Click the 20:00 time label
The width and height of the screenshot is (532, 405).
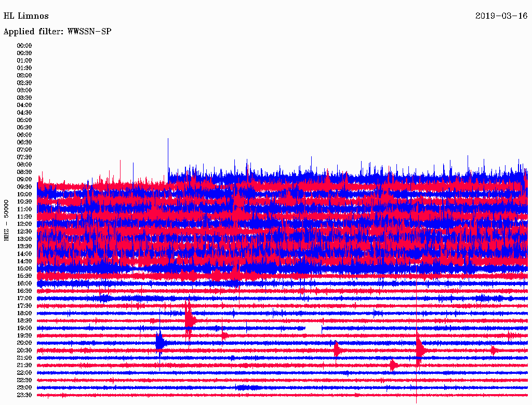24,343
